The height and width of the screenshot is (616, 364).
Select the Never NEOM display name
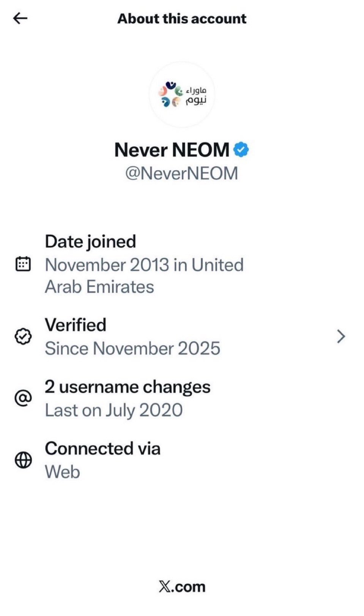coord(172,150)
